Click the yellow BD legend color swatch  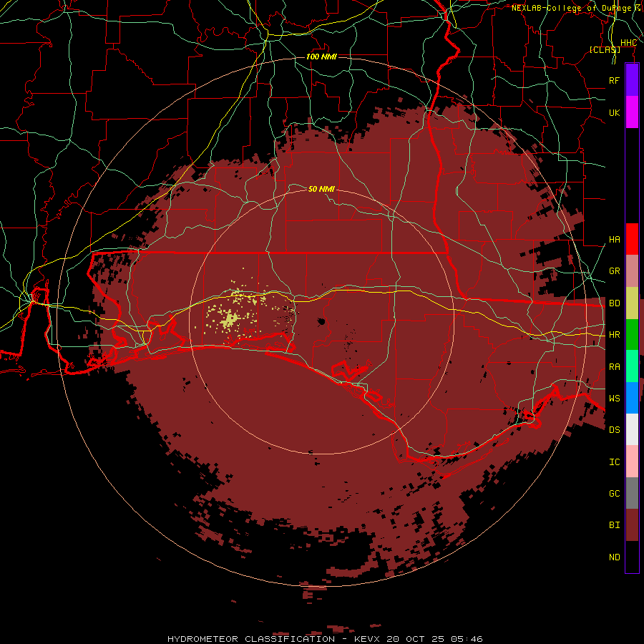[632, 303]
